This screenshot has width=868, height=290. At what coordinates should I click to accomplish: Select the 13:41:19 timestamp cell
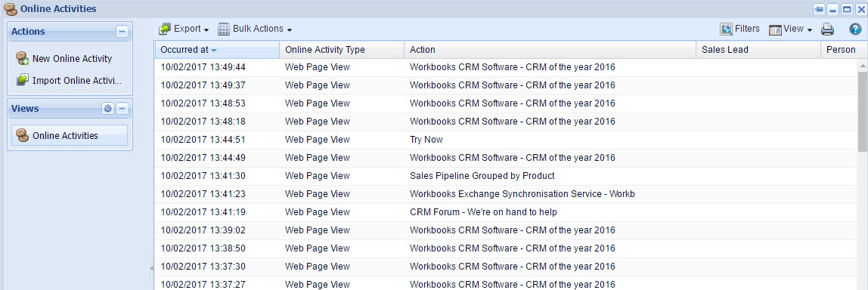tap(203, 212)
